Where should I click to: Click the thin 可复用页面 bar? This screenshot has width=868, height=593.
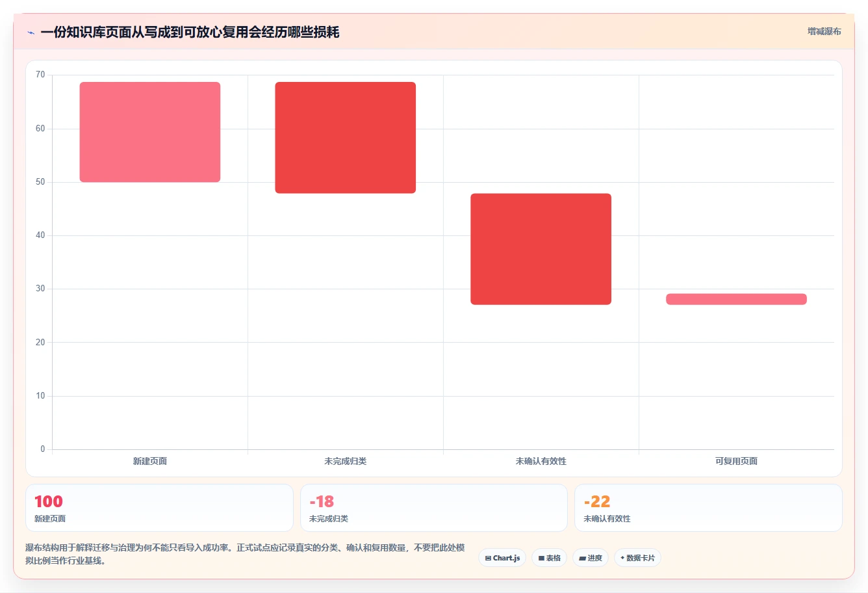click(737, 299)
